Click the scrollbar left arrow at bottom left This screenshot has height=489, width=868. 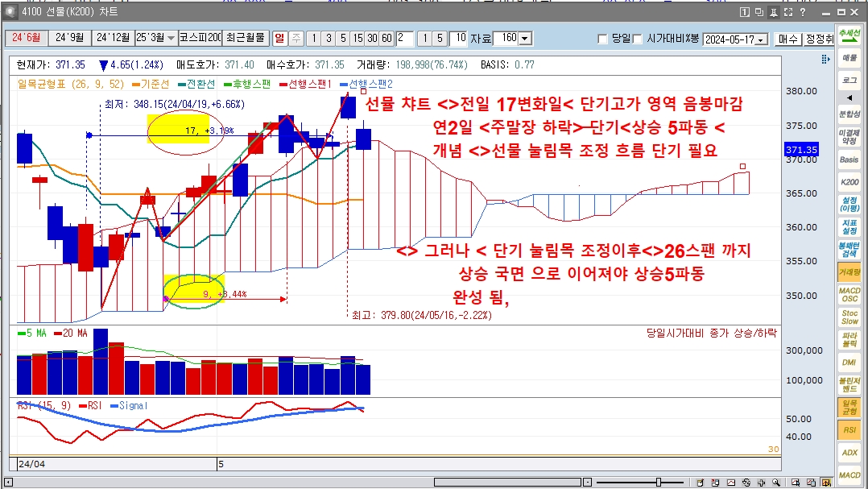pyautogui.click(x=8, y=483)
